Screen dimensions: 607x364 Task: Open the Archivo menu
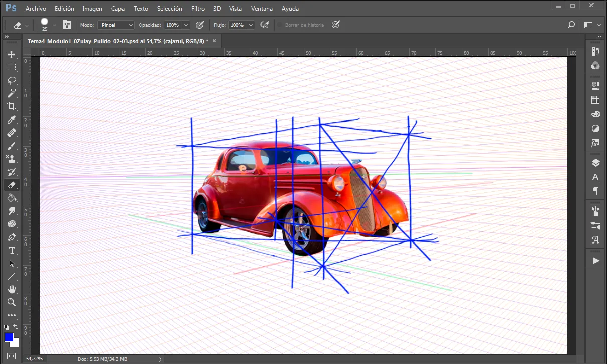pos(36,9)
